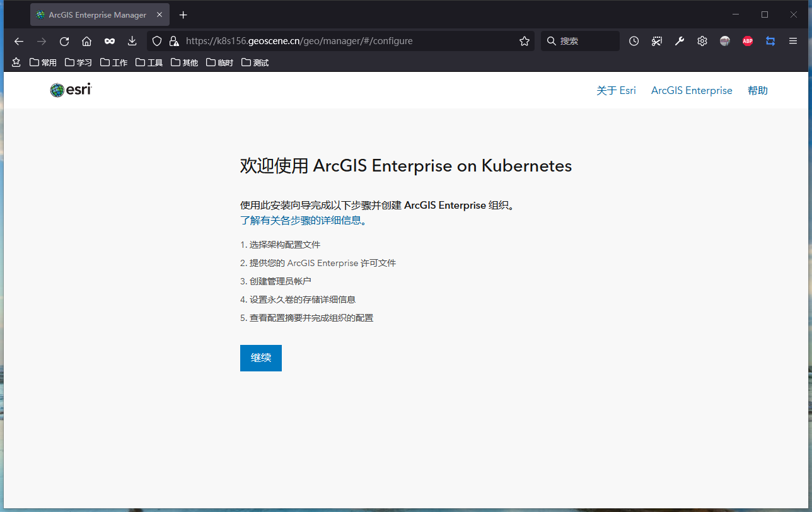Open the 工具 bookmarks folder
812x512 pixels.
pyautogui.click(x=149, y=62)
